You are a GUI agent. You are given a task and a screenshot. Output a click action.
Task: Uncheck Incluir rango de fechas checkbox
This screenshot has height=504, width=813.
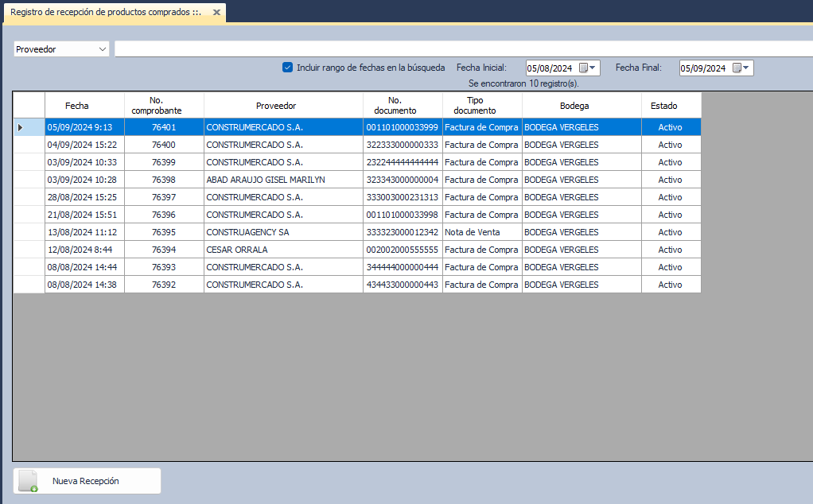[288, 68]
